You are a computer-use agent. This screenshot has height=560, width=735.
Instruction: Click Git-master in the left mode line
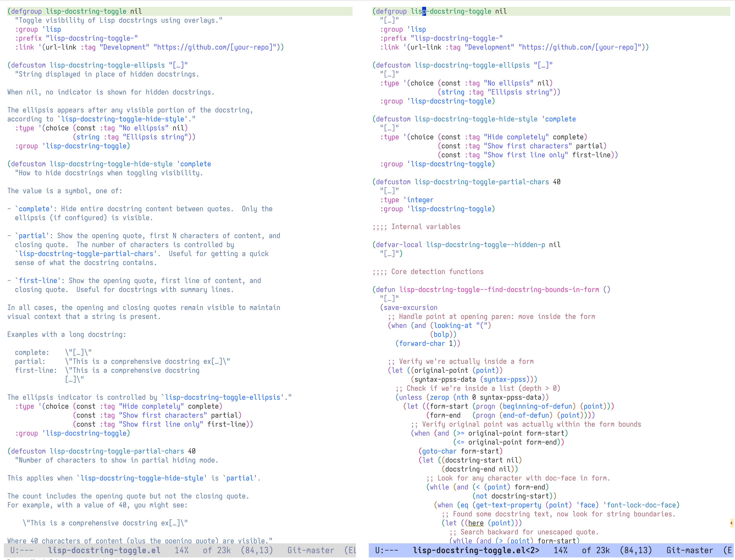pos(310,550)
